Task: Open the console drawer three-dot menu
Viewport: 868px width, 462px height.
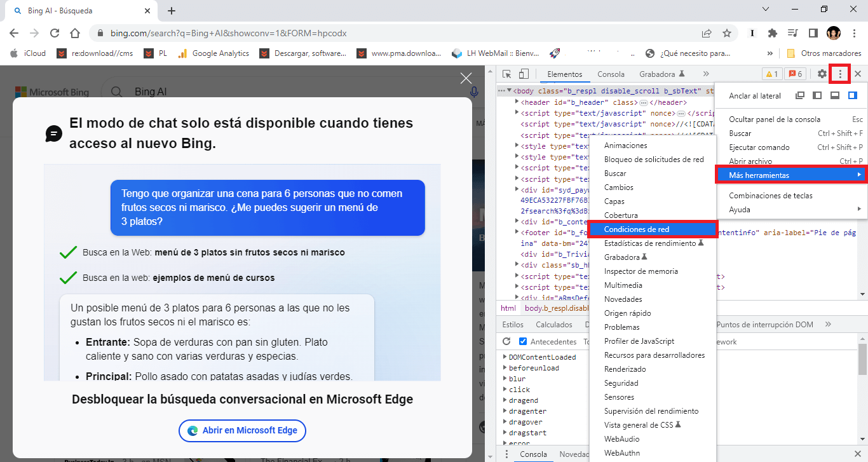Action: pyautogui.click(x=506, y=454)
